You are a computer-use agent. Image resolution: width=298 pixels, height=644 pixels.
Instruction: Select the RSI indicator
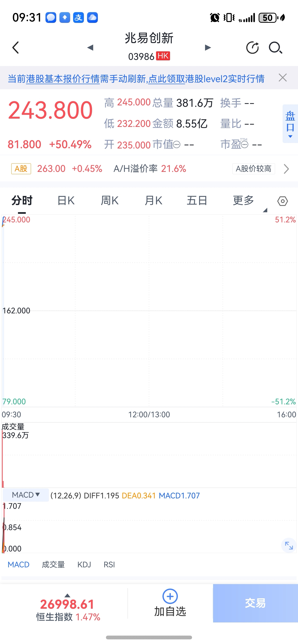(109, 565)
